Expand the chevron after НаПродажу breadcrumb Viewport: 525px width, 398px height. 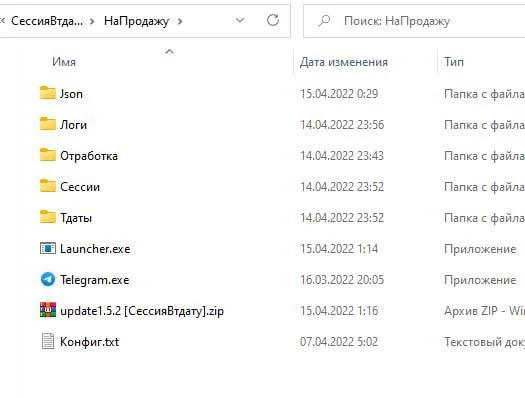coord(180,21)
